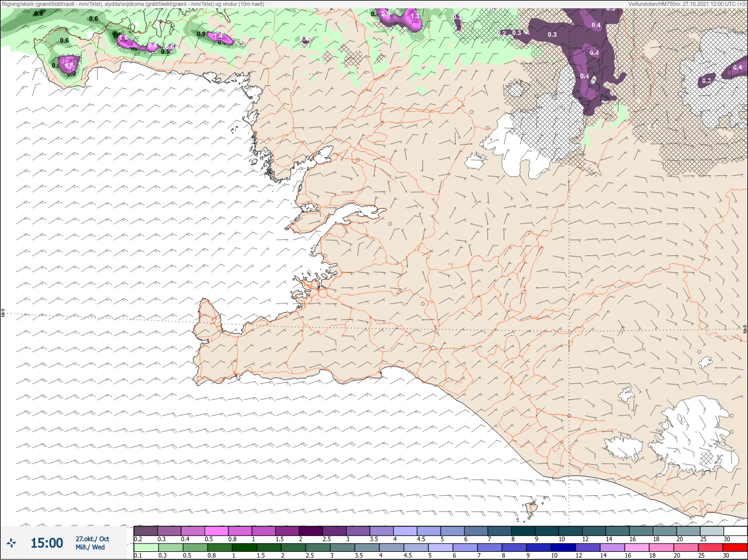The width and height of the screenshot is (748, 560).
Task: Click the 15:00 forecast time label
Action: tap(47, 543)
